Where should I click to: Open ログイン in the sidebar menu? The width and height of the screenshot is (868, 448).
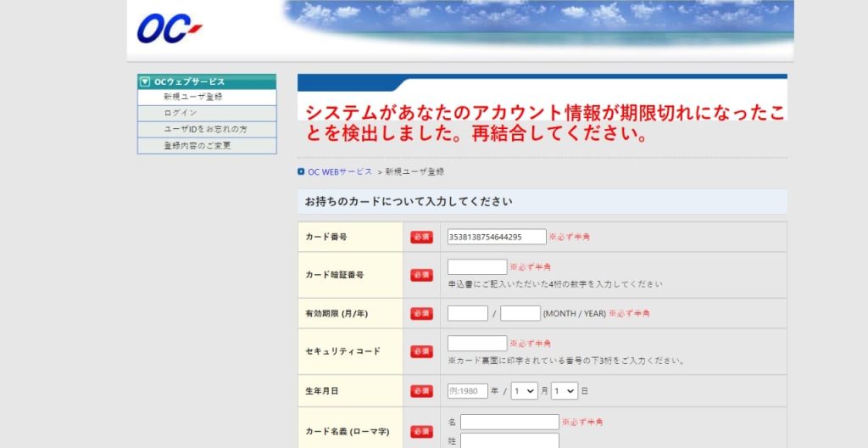[180, 113]
